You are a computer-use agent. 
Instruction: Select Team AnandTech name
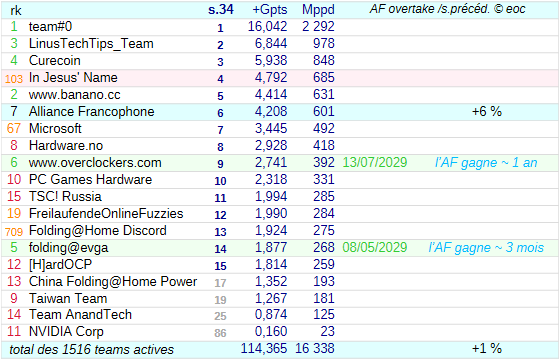[x=80, y=315]
